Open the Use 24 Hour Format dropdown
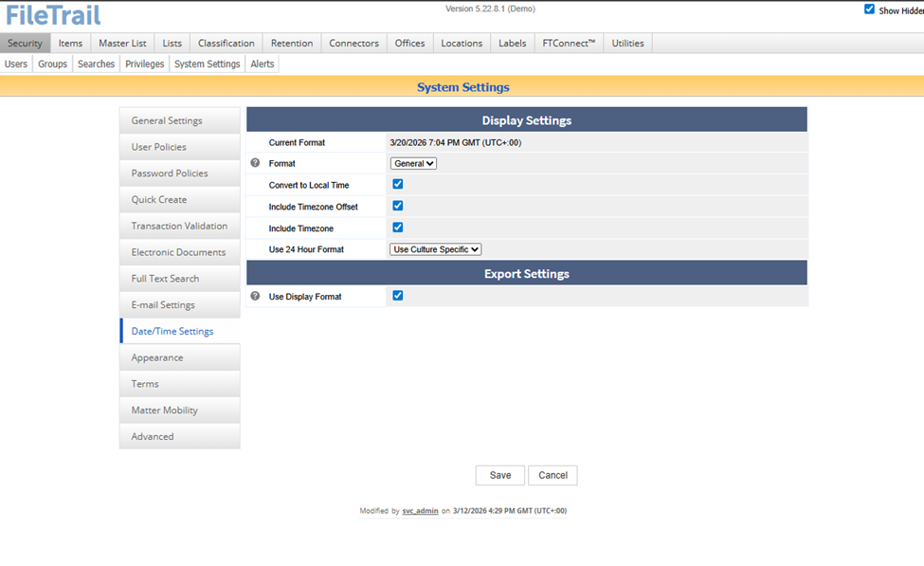This screenshot has width=924, height=566. coord(436,249)
